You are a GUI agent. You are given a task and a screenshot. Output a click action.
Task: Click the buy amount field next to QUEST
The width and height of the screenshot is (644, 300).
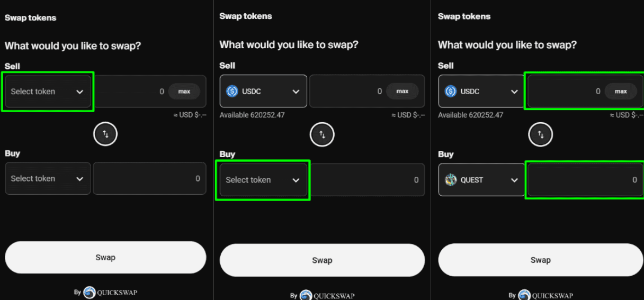[x=583, y=180]
